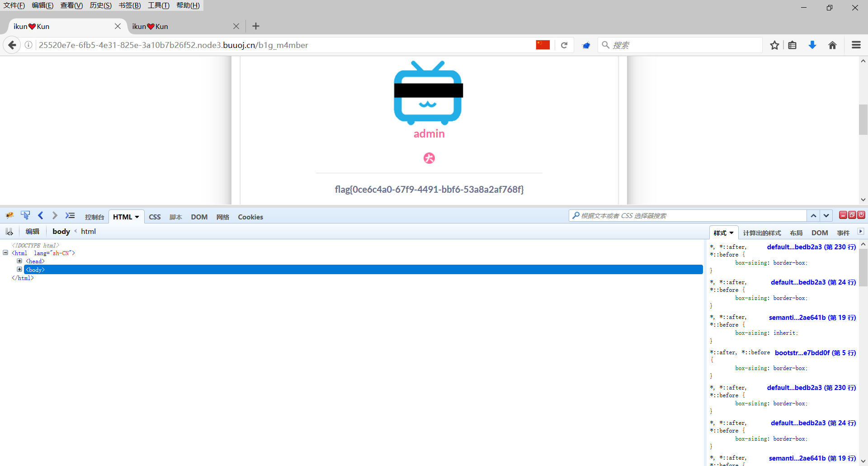868x466 pixels.
Task: Open a new tab with plus button
Action: [x=256, y=26]
